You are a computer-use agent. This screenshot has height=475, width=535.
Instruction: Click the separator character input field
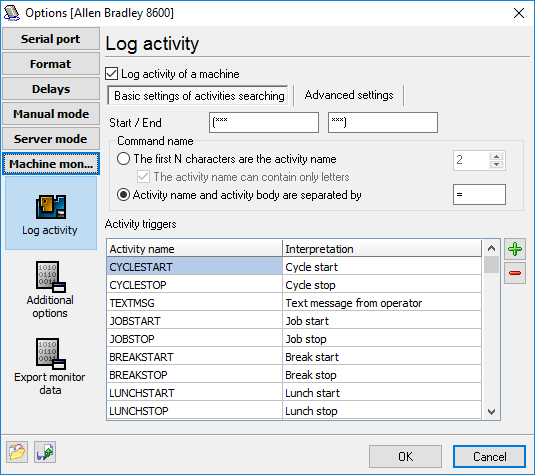click(479, 195)
